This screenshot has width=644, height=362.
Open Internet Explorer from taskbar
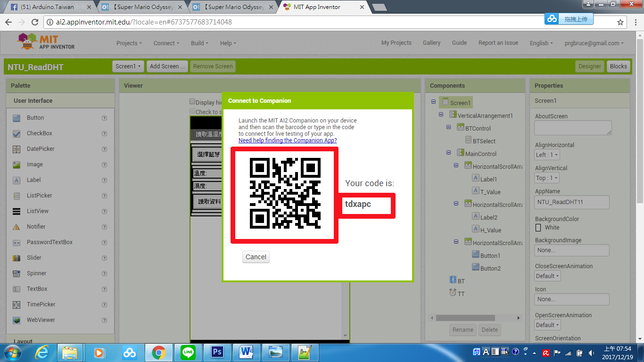(x=41, y=352)
